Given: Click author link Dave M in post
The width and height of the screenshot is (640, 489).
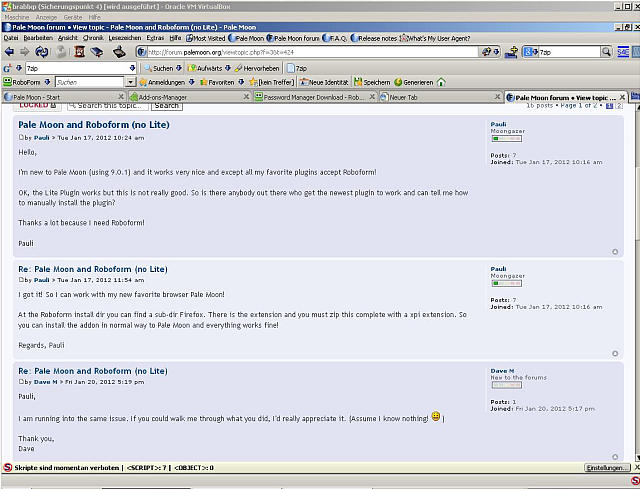Looking at the screenshot, I should [45, 381].
